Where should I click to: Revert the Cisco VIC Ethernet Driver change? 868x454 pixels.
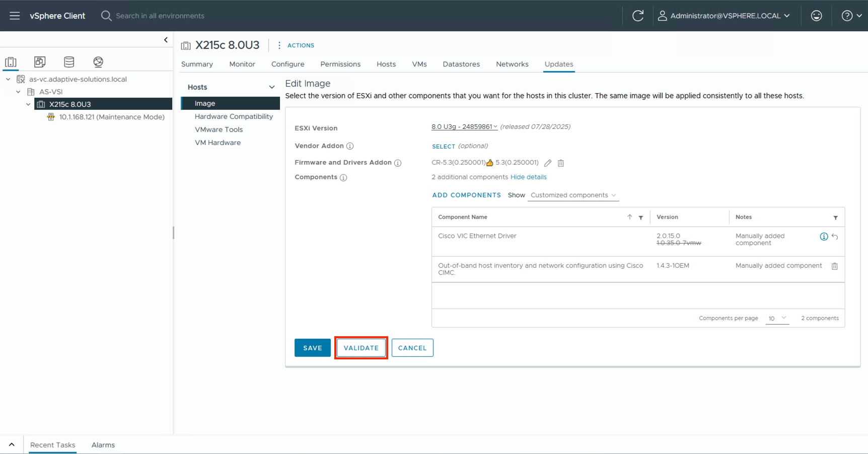[835, 237]
